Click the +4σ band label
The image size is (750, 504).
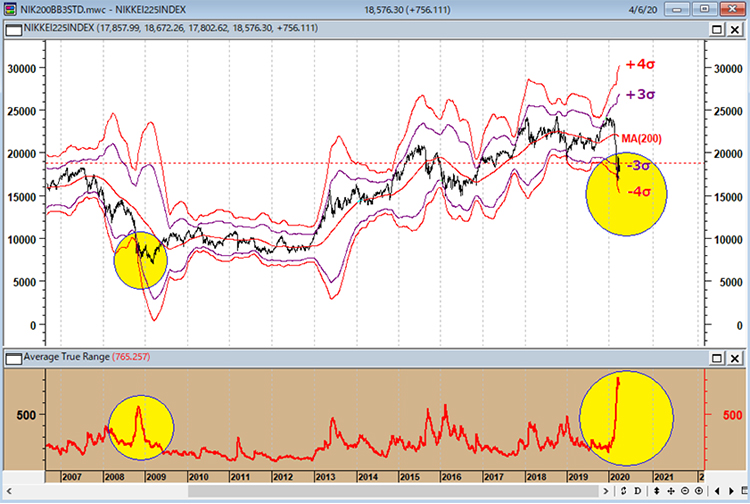640,65
